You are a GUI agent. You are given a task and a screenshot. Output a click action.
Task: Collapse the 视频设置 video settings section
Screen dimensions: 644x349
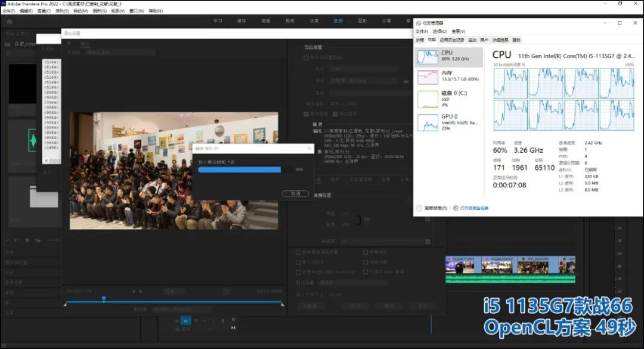323,194
